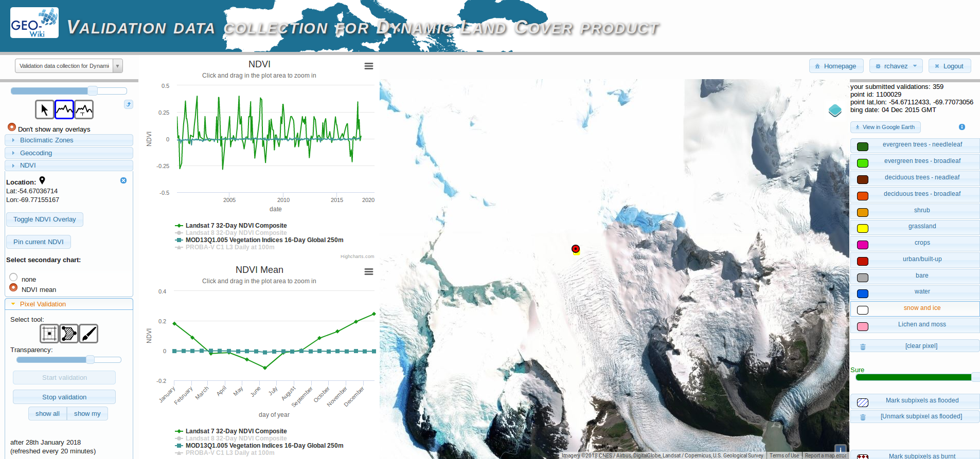This screenshot has width=980, height=459.
Task: Click the blue info icon
Action: click(x=961, y=127)
